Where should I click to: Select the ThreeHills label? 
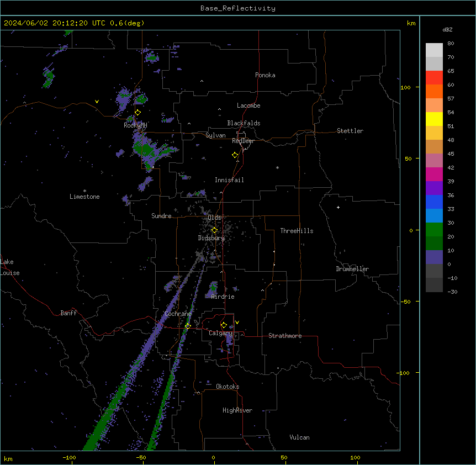[x=297, y=231]
